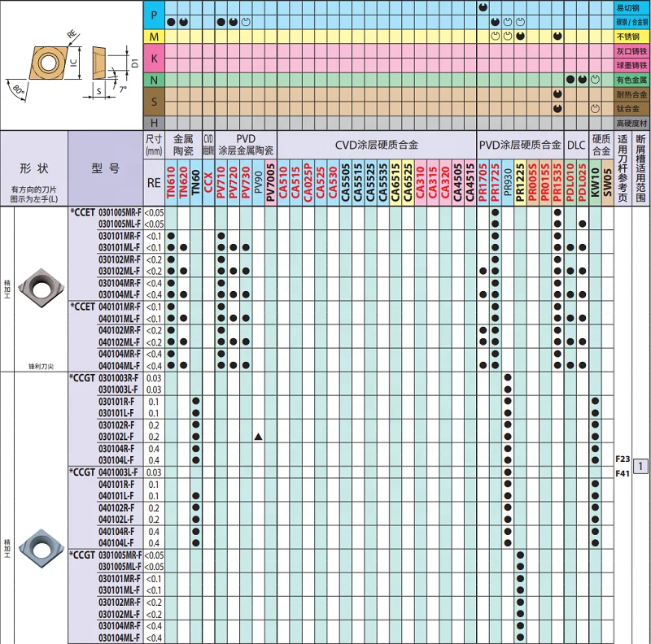Click the PR1705 grade header
Image resolution: width=651 pixels, height=644 pixels.
483,183
